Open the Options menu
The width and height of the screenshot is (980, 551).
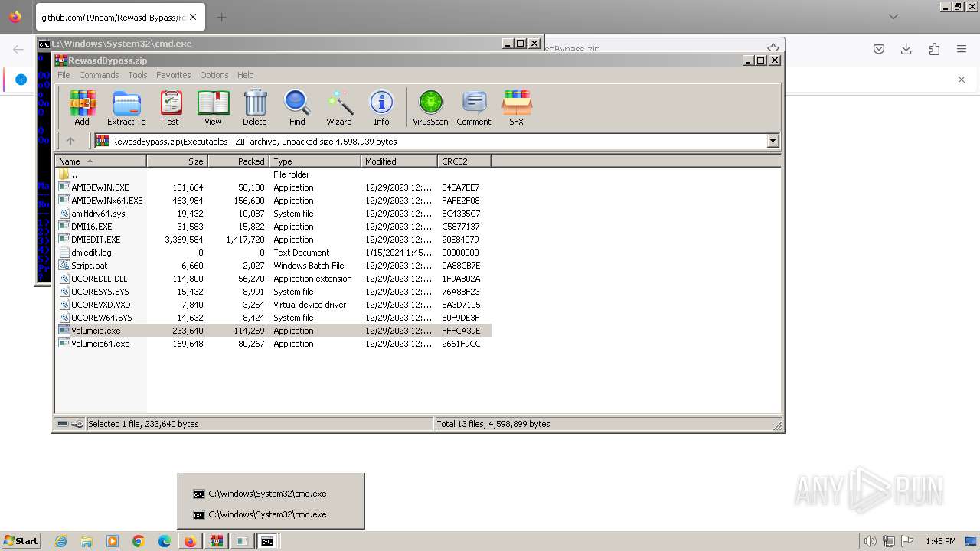[x=214, y=75]
